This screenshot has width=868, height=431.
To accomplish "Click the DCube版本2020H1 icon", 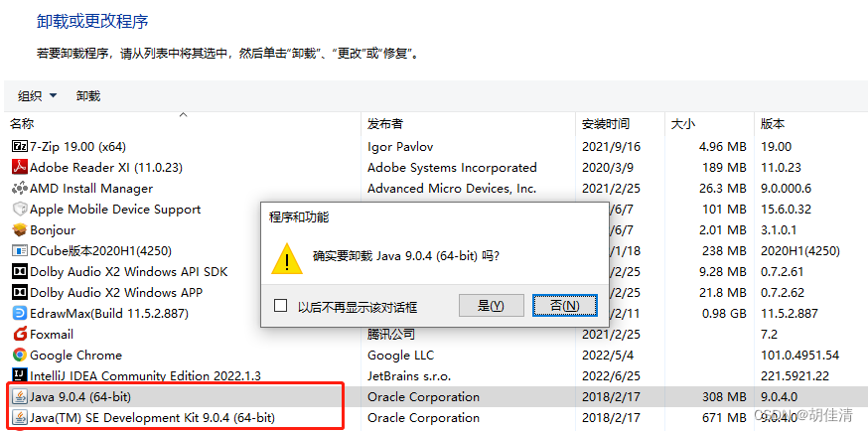I will [20, 250].
